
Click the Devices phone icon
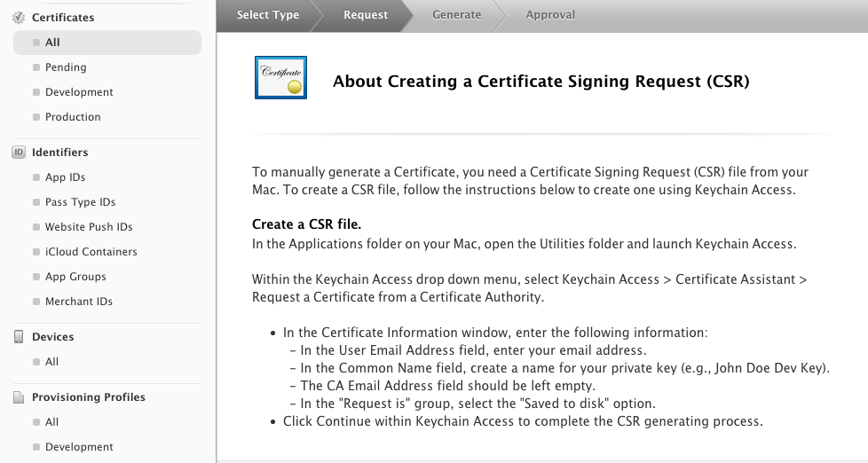tap(19, 337)
